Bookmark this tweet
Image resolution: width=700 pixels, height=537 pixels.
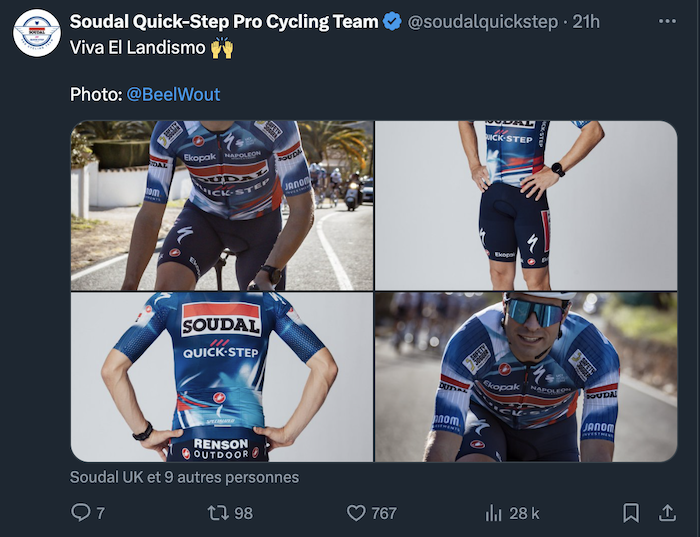coord(631,512)
